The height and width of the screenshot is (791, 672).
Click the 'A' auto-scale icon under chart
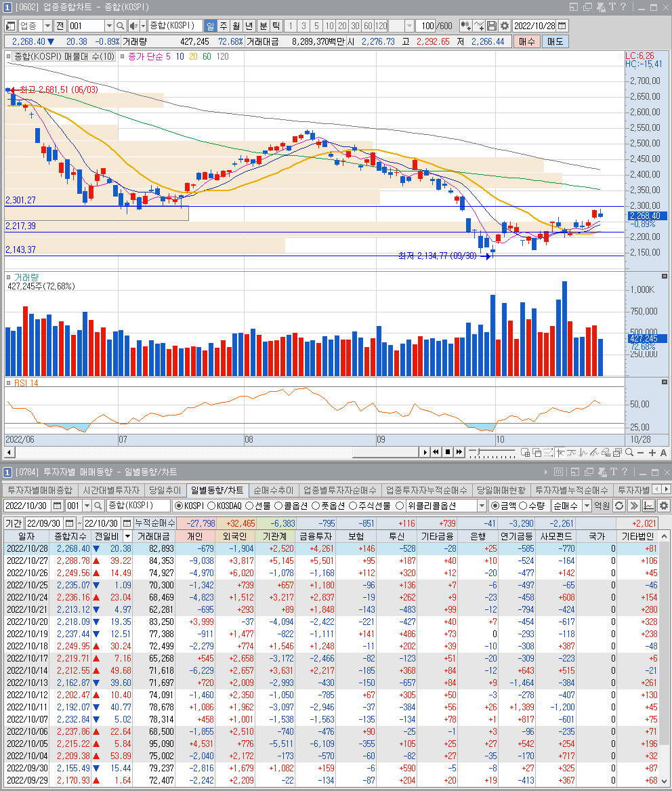(x=663, y=453)
